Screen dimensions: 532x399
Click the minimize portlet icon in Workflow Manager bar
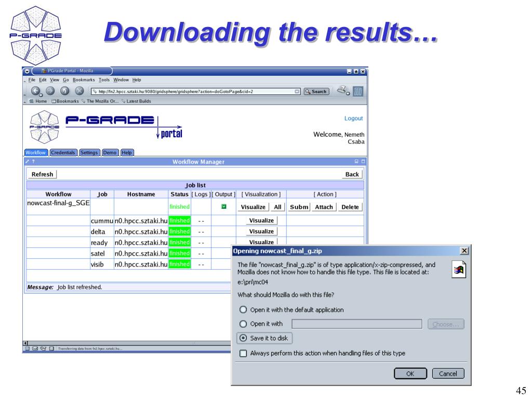tap(356, 162)
